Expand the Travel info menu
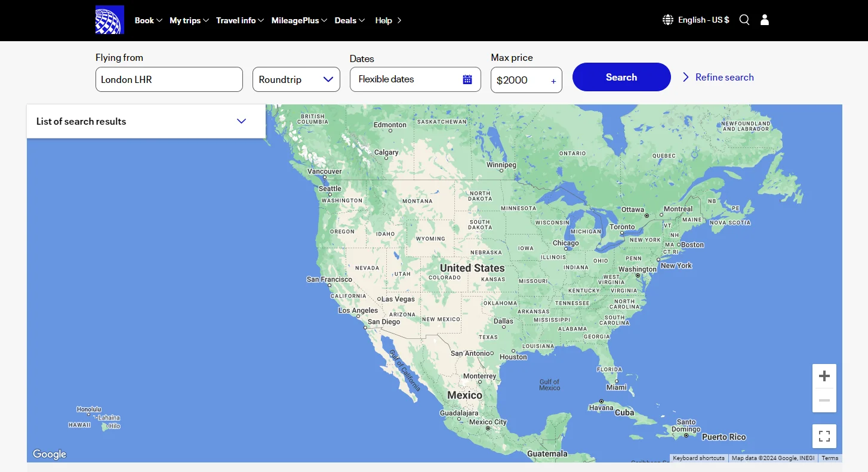 click(240, 20)
